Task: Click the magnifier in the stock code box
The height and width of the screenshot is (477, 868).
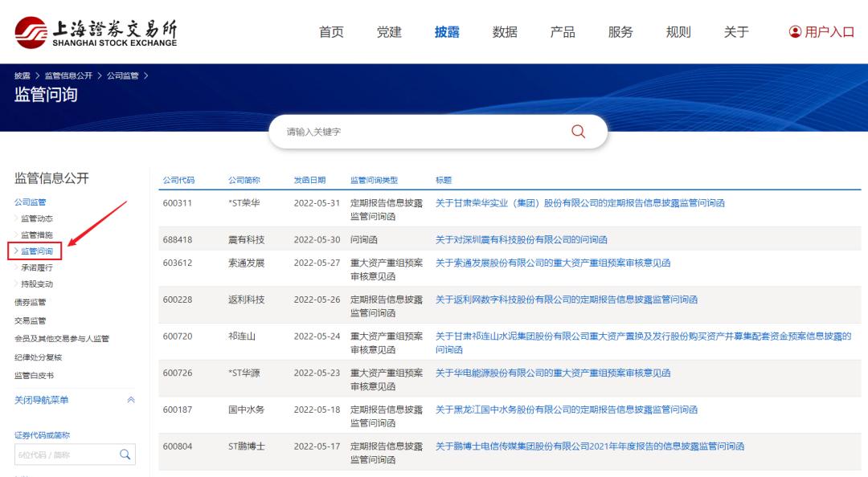Action: [125, 454]
